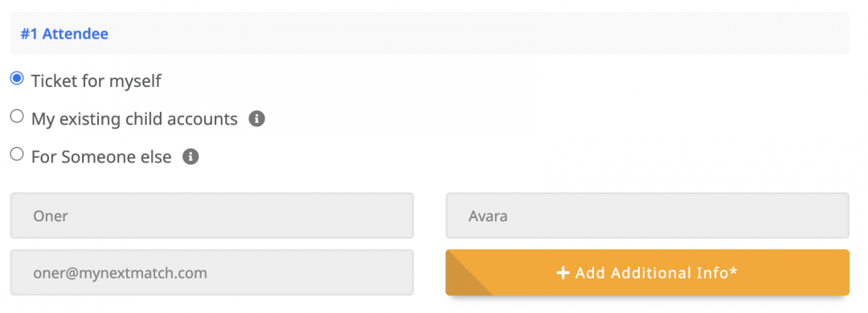868x313 pixels.
Task: Open info tooltip for existing child accounts
Action: (256, 118)
